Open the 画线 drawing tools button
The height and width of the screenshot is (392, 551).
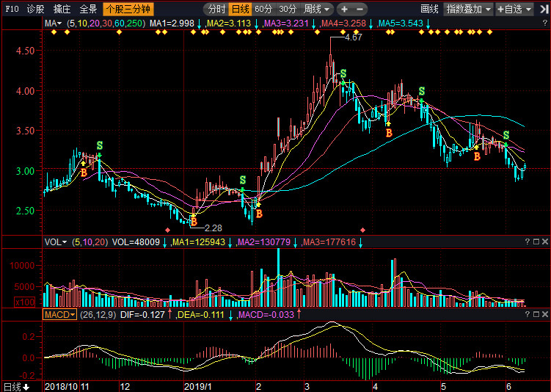tap(429, 9)
